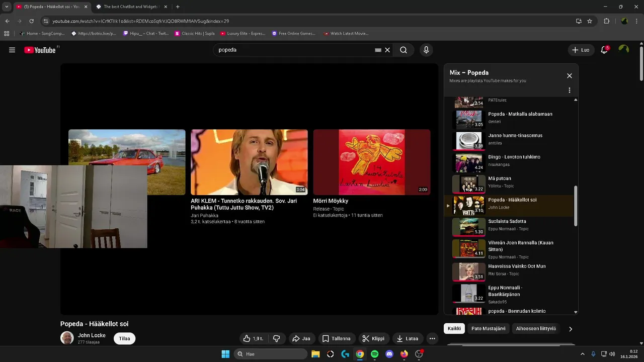Show more filter chips with right arrow

571,329
